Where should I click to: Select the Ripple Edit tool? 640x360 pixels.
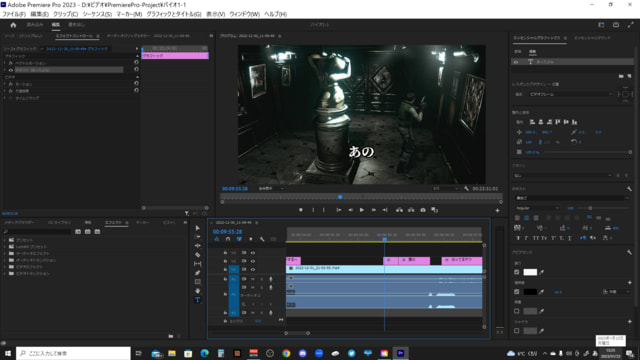pos(198,246)
